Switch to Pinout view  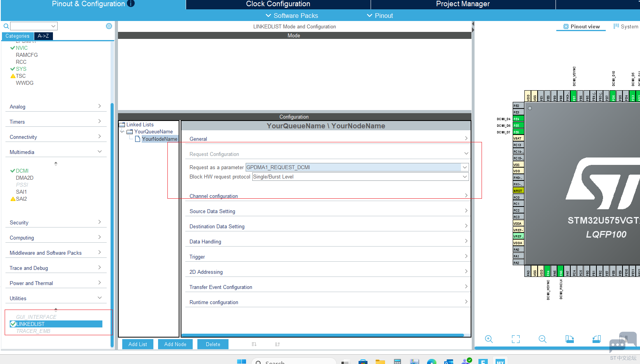[581, 26]
